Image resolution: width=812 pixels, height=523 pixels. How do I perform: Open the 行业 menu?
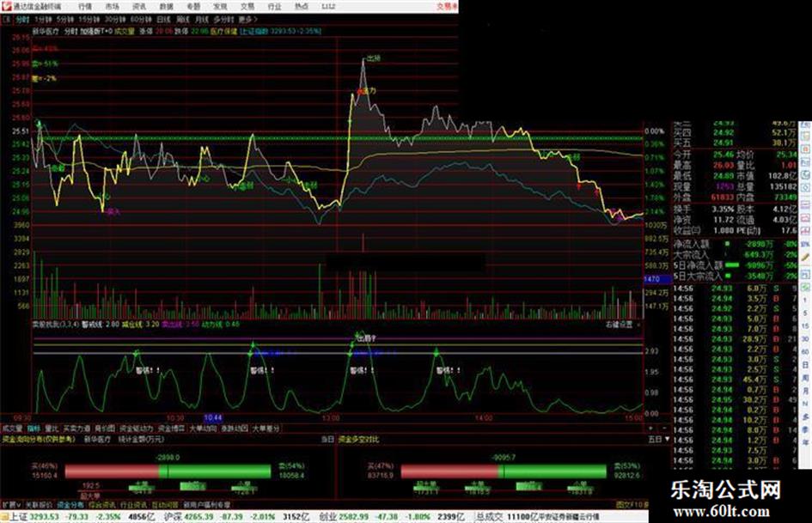pos(274,6)
